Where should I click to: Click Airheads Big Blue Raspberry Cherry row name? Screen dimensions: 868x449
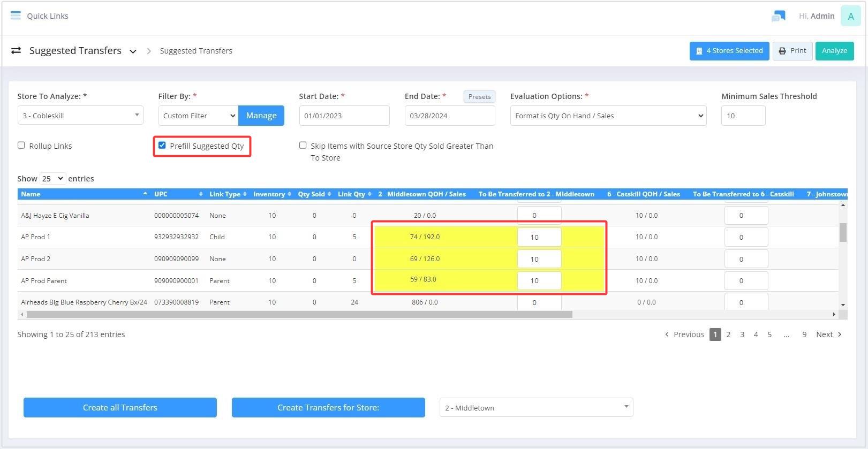click(x=84, y=302)
